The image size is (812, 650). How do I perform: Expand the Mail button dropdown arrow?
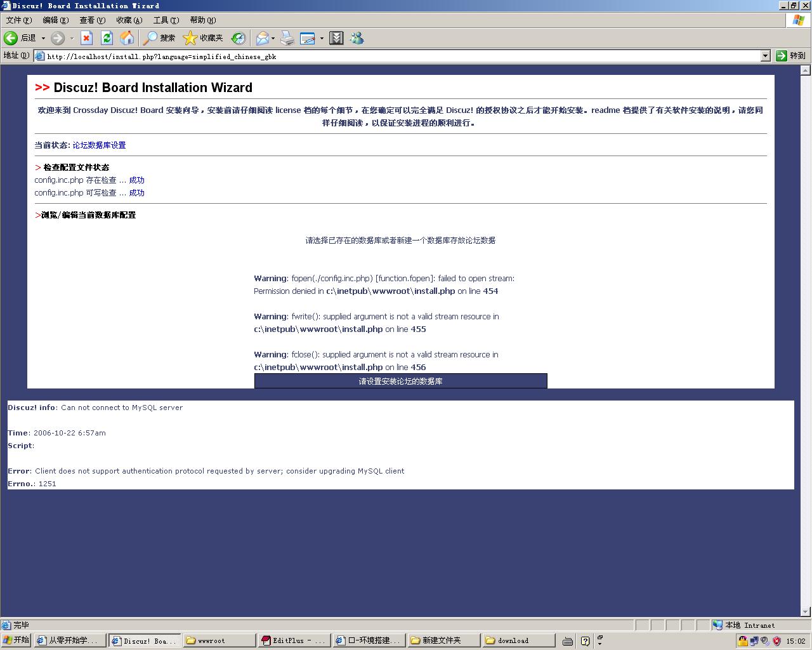(x=273, y=38)
